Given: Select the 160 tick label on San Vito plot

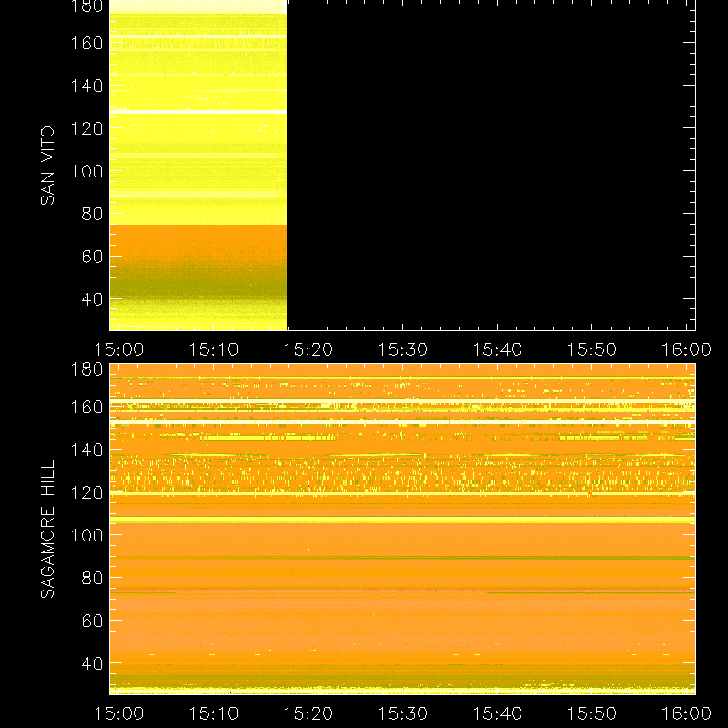Looking at the screenshot, I should tap(86, 43).
